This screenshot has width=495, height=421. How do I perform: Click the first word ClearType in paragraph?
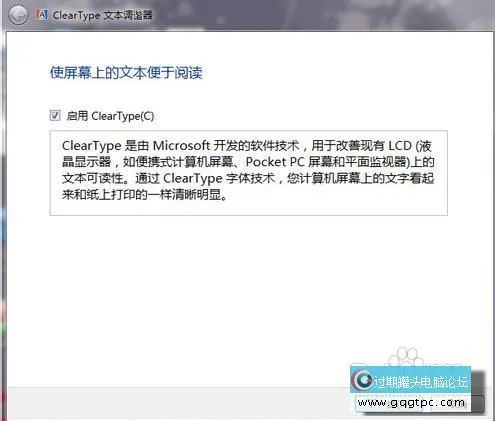92,146
